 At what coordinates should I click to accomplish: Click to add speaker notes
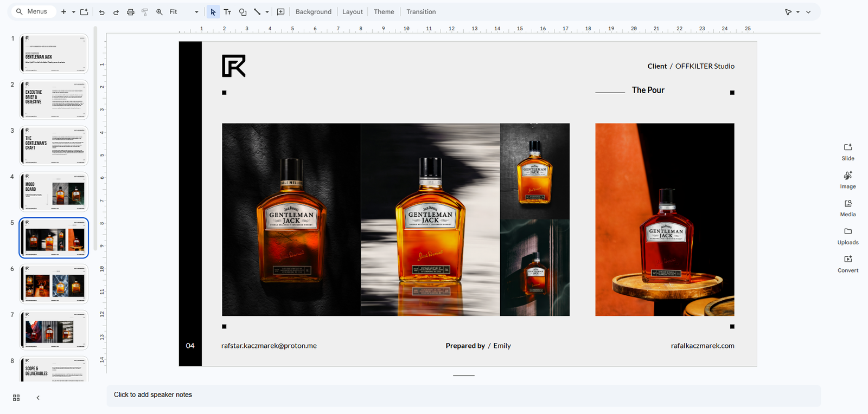tap(463, 395)
